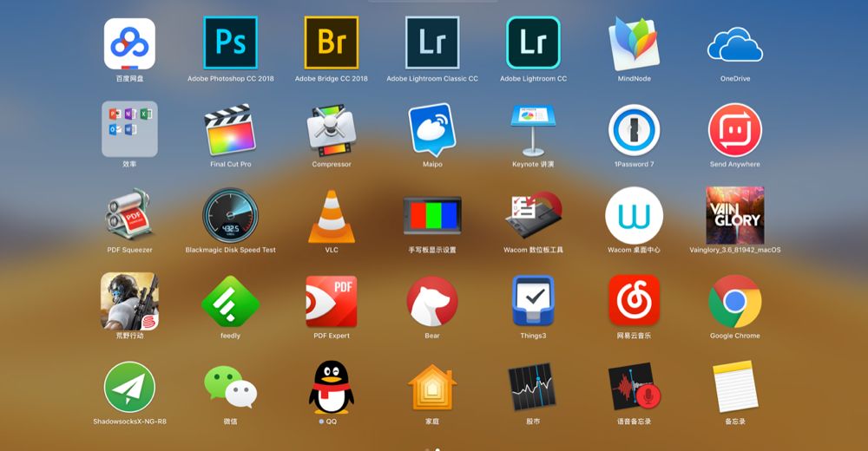Viewport: 868px width, 451px height.
Task: Open 手写板显示设置 app
Action: (432, 216)
